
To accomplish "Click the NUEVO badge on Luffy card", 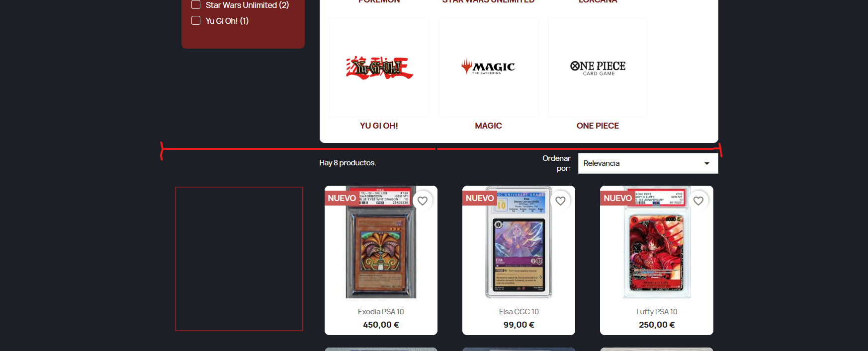I will tap(617, 198).
